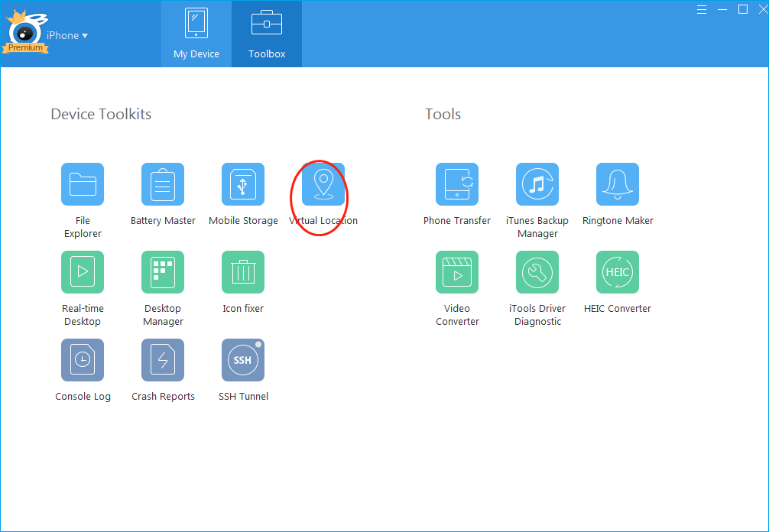Image resolution: width=769 pixels, height=532 pixels.
Task: Run the Icon fixer tool
Action: (243, 272)
